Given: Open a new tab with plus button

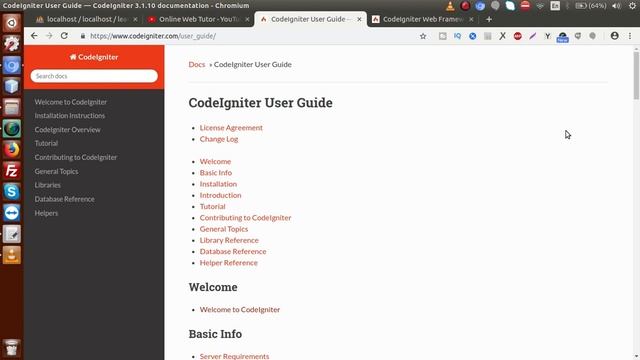Looking at the screenshot, I should [x=489, y=19].
